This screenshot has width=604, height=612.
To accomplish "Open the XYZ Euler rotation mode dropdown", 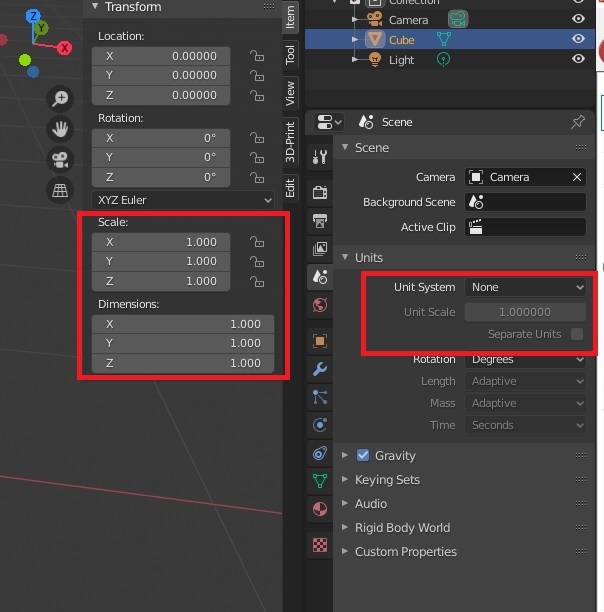I will pos(183,200).
